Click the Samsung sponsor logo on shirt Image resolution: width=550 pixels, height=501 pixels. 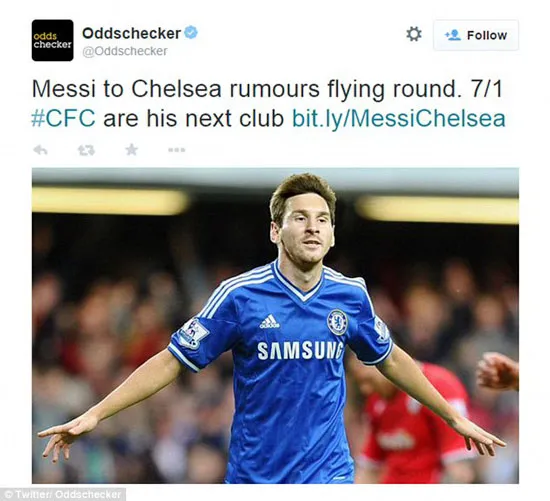(x=300, y=350)
